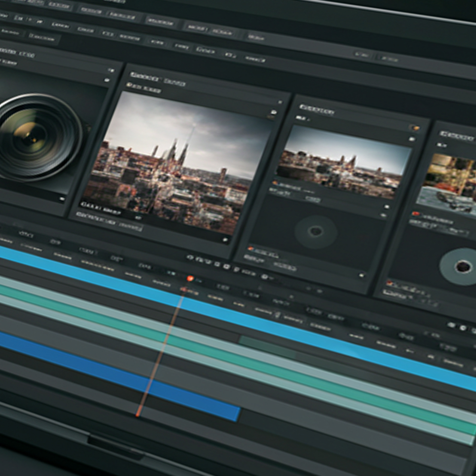Click the small icon under the large cityscape preview

(225, 240)
